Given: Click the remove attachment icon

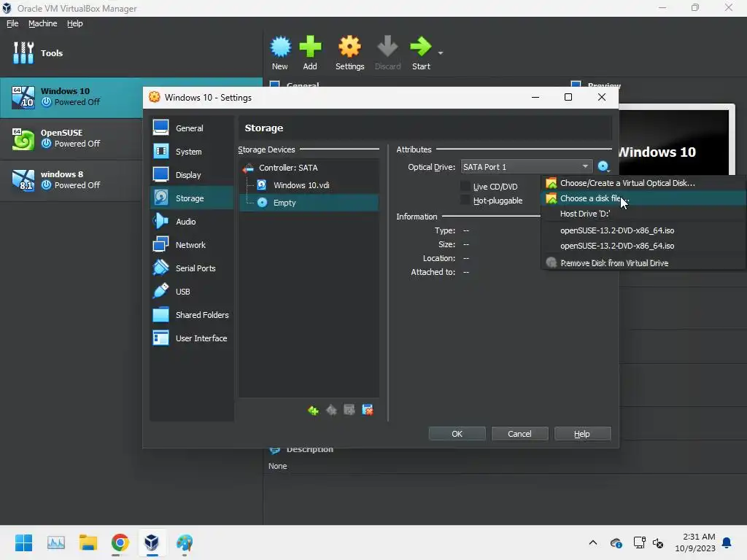Looking at the screenshot, I should [368, 410].
